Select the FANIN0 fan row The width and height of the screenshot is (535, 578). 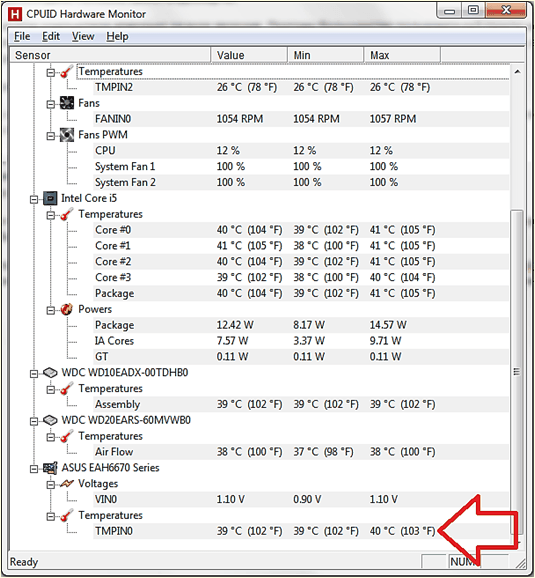(x=301, y=119)
